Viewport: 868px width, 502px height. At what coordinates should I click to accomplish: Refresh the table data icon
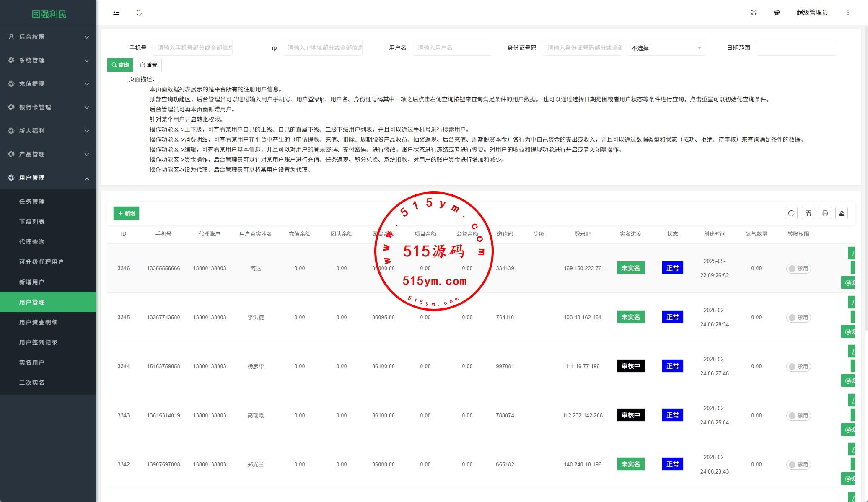(791, 213)
